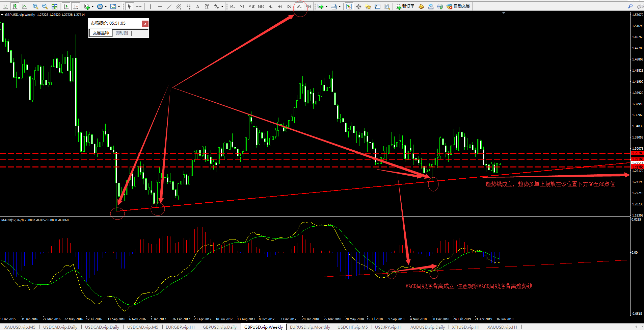Image resolution: width=644 pixels, height=330 pixels.
Task: Switch to USDCAD.vip,M5 chart tab
Action: (x=143, y=327)
